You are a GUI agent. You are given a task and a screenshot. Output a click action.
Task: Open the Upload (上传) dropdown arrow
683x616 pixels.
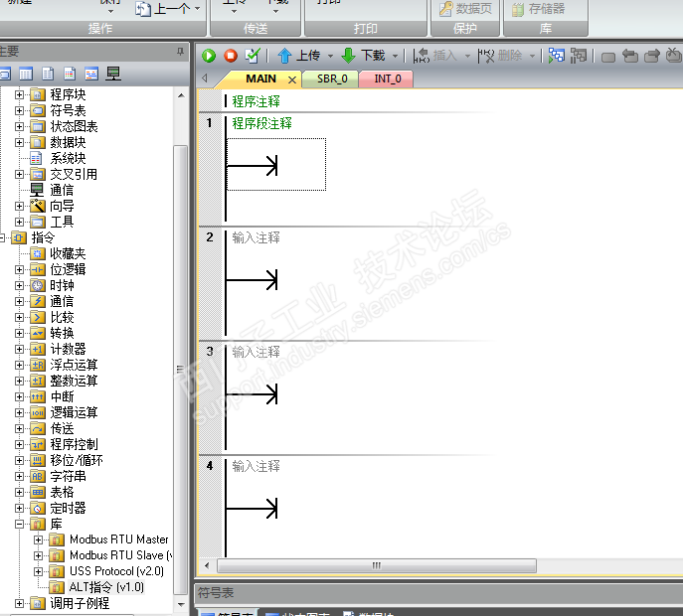(330, 57)
